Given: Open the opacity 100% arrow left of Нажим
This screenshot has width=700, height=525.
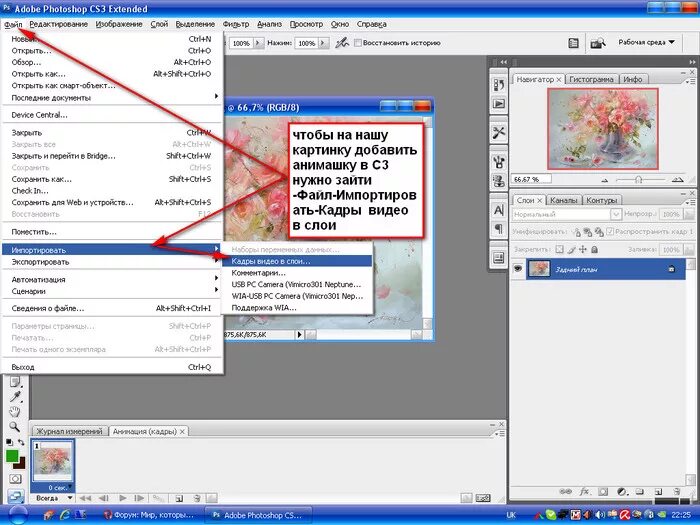Looking at the screenshot, I should (258, 43).
